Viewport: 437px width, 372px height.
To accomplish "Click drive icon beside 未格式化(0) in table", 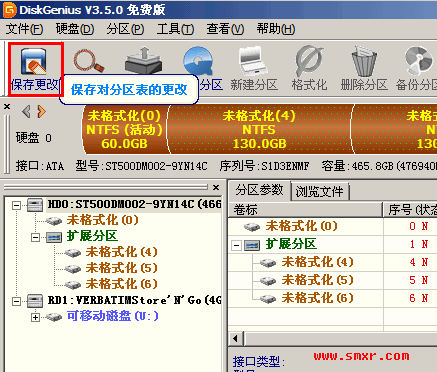I will pyautogui.click(x=252, y=227).
